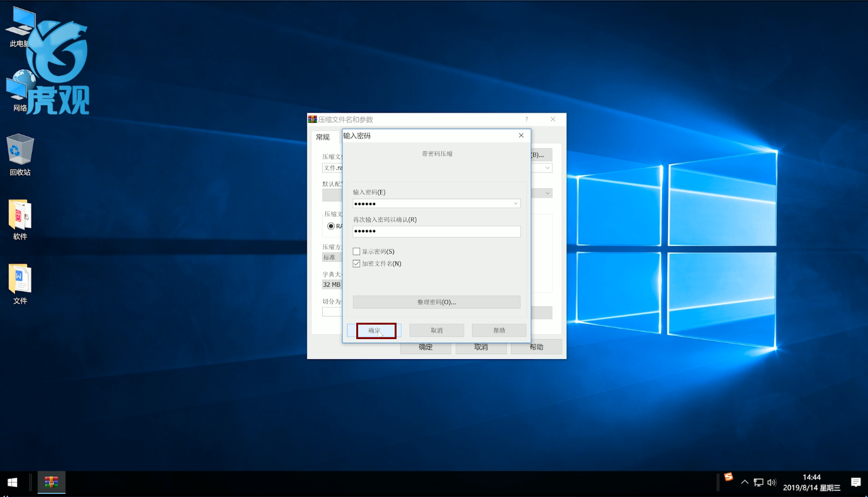The height and width of the screenshot is (497, 868).
Task: Open the Windows Start menu
Action: pos(13,483)
